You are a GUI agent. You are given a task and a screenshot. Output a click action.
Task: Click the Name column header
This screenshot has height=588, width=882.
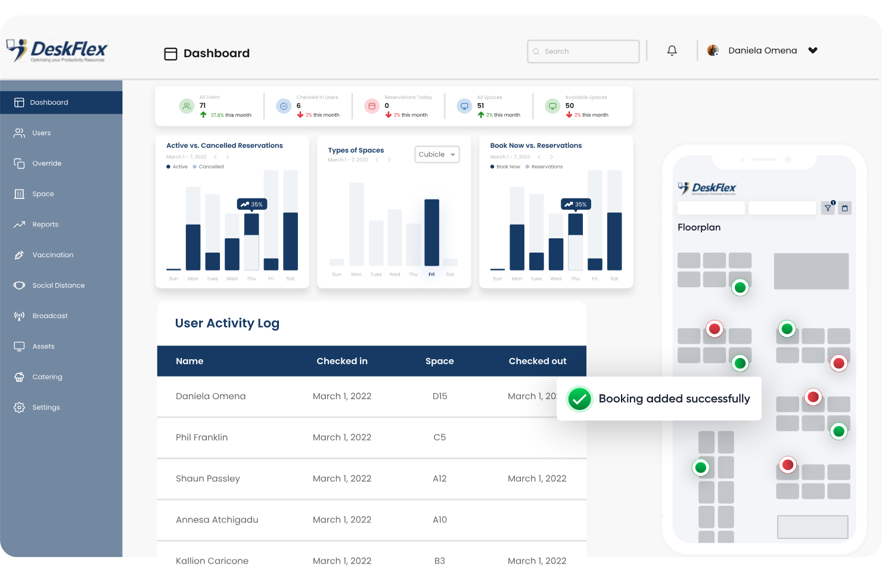point(190,361)
